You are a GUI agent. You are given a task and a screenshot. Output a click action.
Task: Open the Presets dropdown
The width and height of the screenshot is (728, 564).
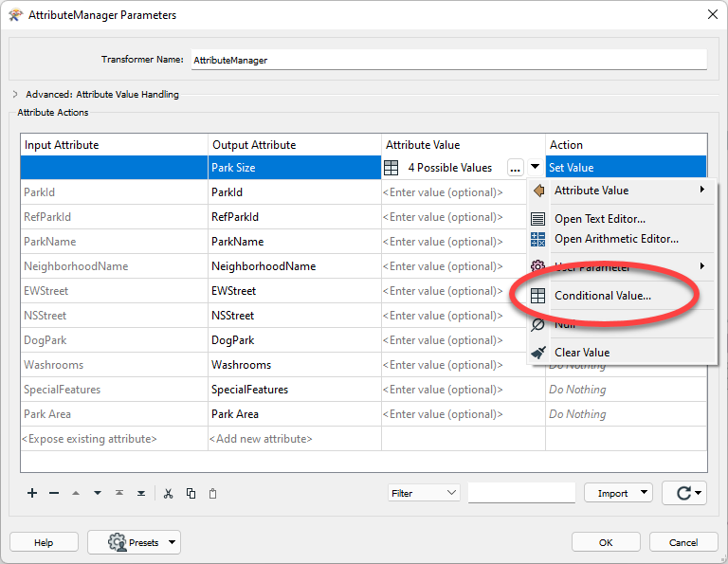(134, 542)
